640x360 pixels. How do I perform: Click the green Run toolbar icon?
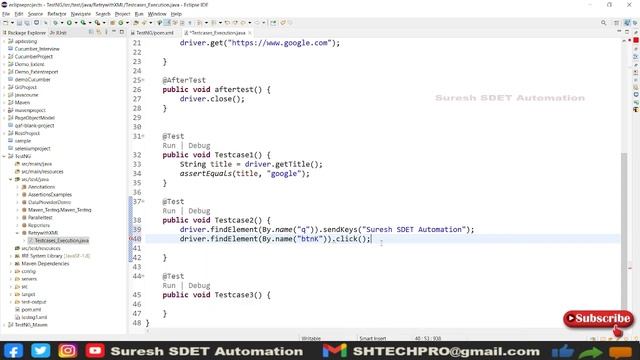69,23
